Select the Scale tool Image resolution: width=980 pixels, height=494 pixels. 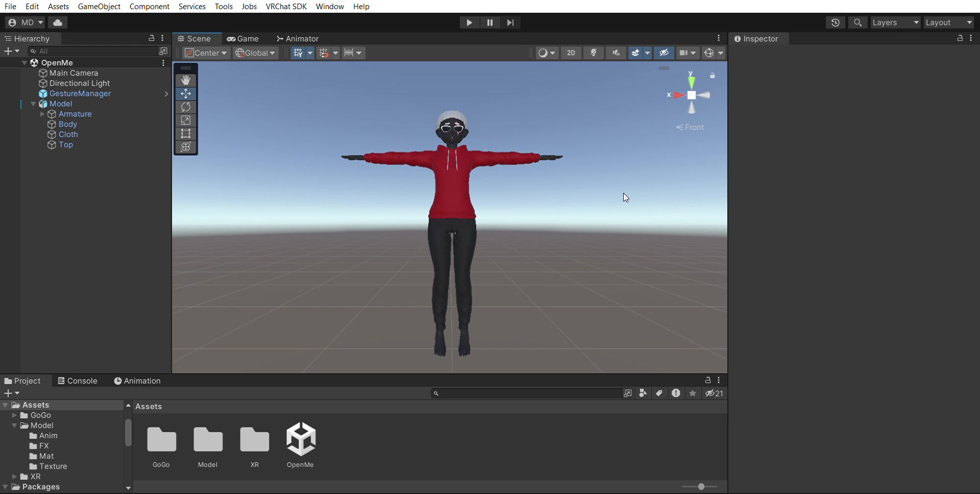[186, 120]
